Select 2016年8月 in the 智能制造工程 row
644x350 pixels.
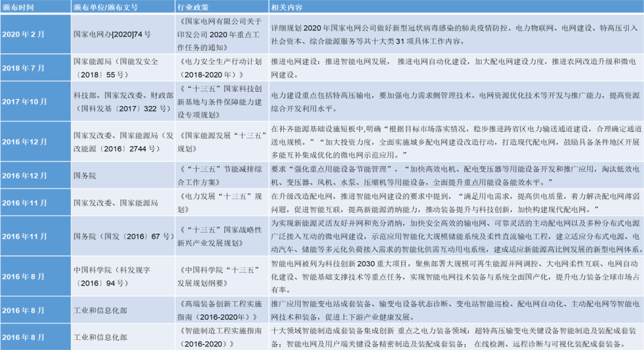click(x=35, y=337)
